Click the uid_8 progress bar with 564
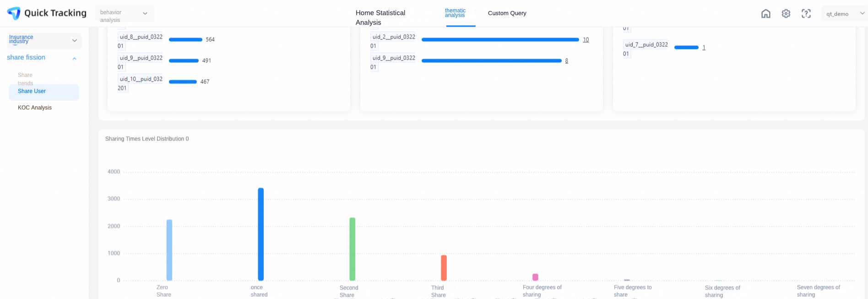 tap(185, 40)
